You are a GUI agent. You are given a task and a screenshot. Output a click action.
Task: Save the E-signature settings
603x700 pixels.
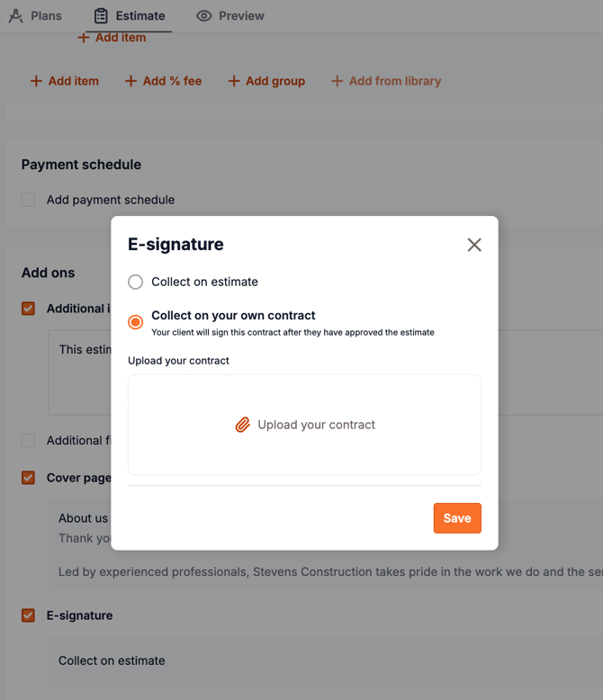coord(457,518)
